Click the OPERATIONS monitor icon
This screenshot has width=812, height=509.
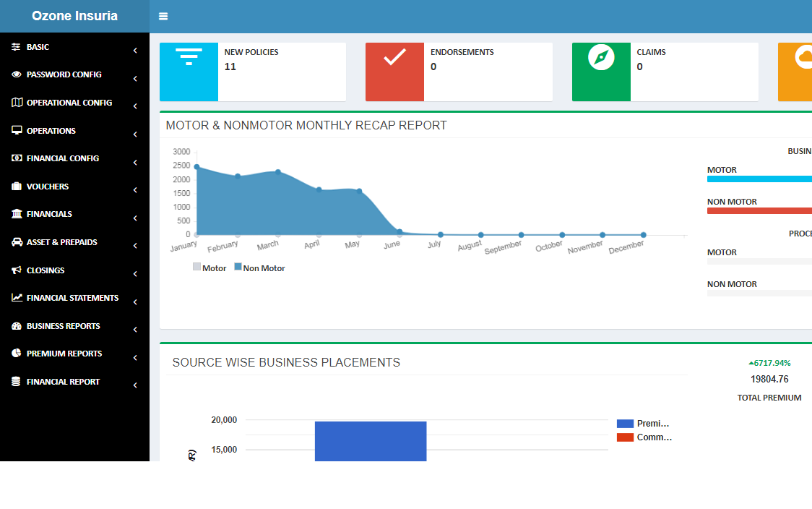click(16, 131)
